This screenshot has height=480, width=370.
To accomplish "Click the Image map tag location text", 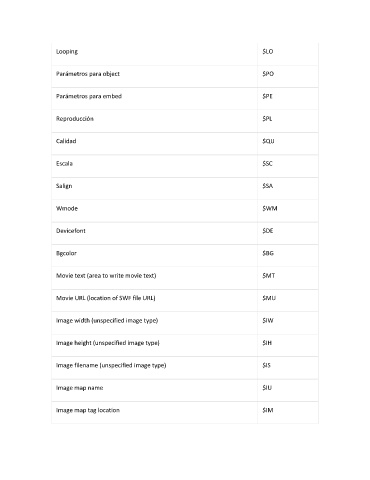I will (x=88, y=410).
